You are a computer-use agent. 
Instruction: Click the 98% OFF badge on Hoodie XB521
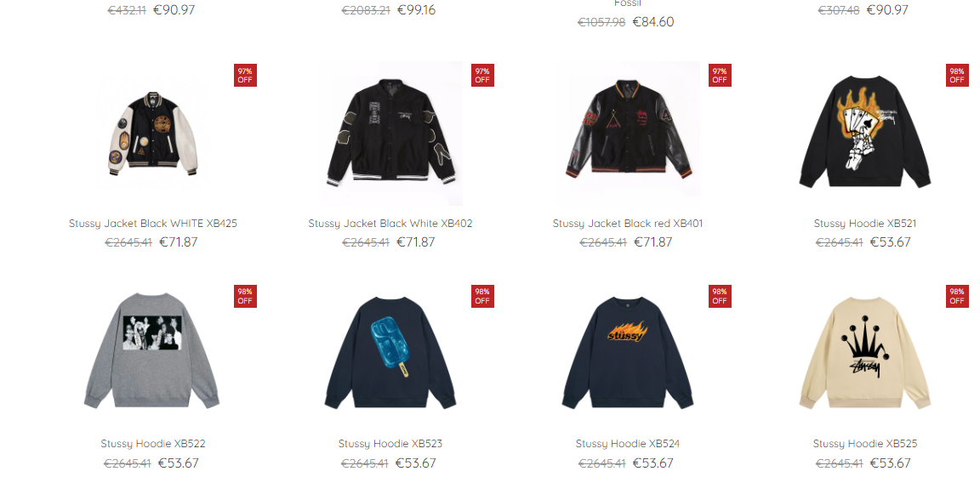pyautogui.click(x=957, y=76)
